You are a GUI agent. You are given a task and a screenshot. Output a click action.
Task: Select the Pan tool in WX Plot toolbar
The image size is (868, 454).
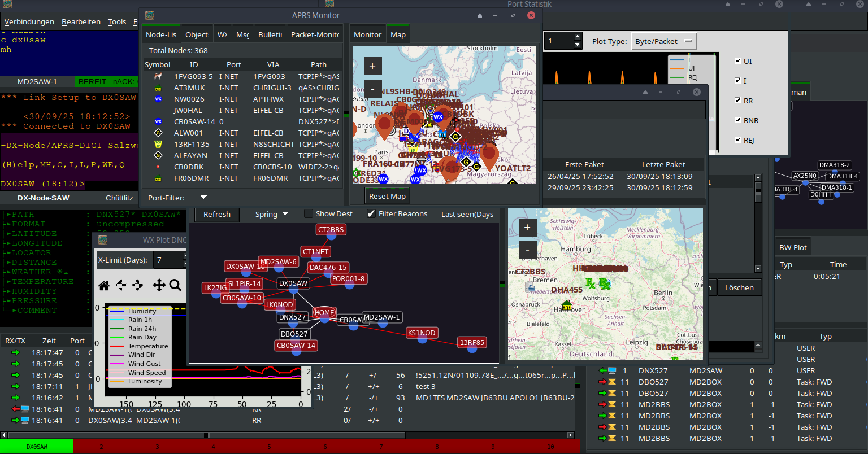[x=159, y=285]
